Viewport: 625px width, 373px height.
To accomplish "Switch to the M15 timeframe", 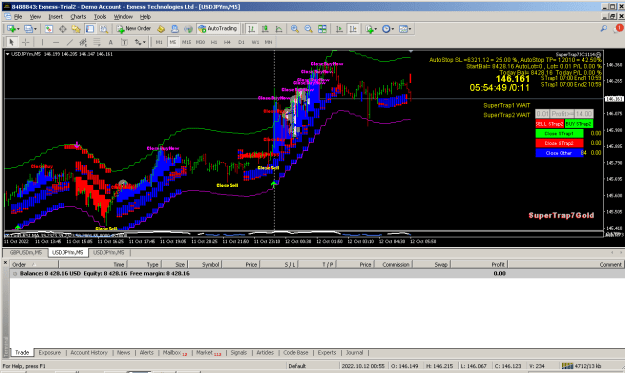I will (187, 42).
